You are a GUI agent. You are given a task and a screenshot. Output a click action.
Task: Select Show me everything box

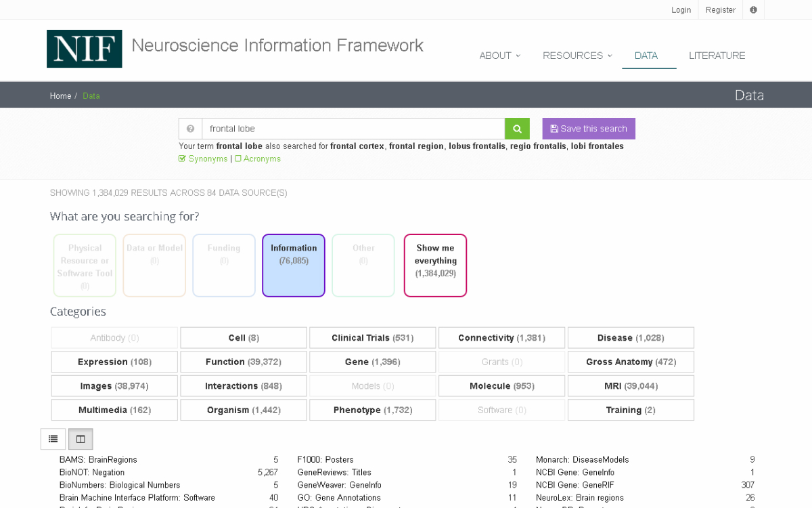tap(435, 266)
